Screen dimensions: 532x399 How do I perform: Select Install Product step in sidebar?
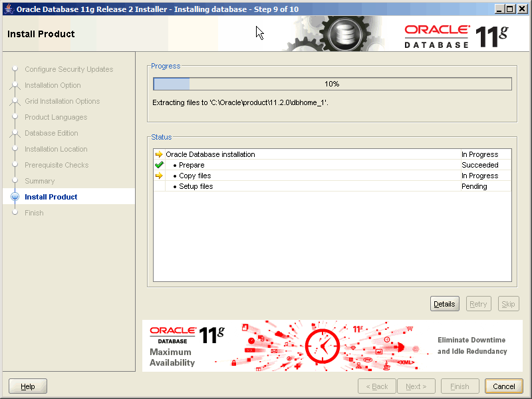(x=51, y=197)
